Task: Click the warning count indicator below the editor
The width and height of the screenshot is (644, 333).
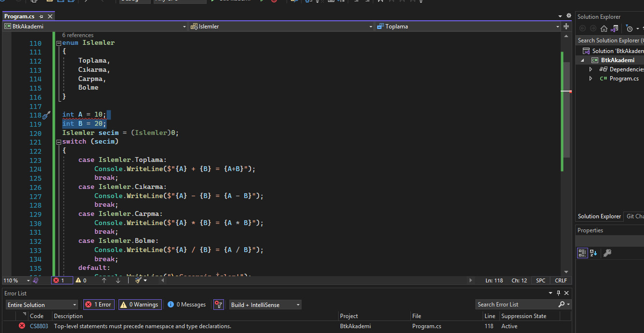Action: pos(81,280)
